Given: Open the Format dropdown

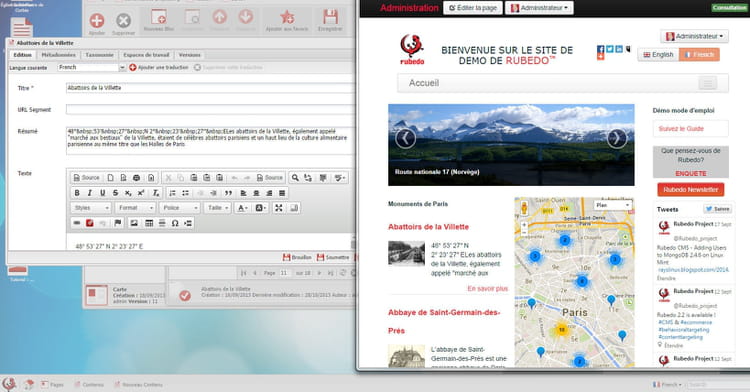Looking at the screenshot, I should pos(136,207).
